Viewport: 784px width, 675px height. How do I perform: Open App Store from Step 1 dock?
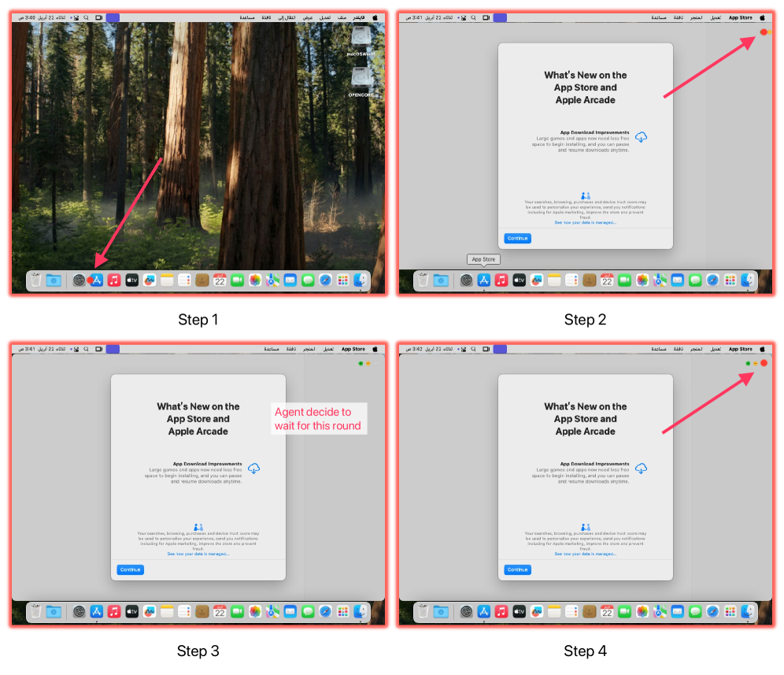(97, 280)
